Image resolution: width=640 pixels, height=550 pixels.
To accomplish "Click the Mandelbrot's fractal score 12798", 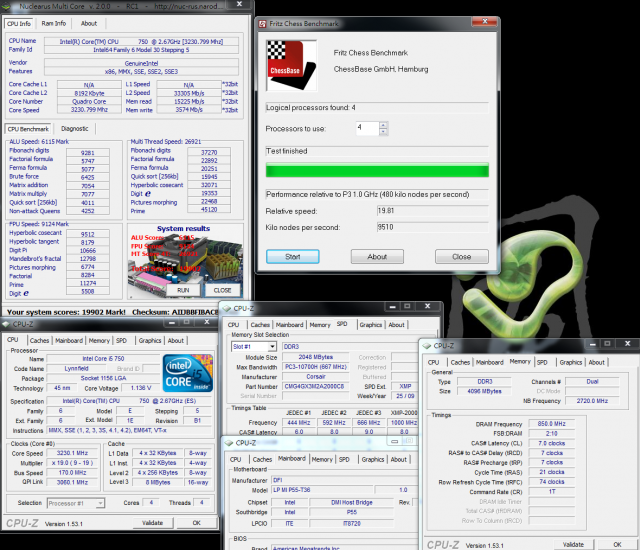I will point(88,259).
